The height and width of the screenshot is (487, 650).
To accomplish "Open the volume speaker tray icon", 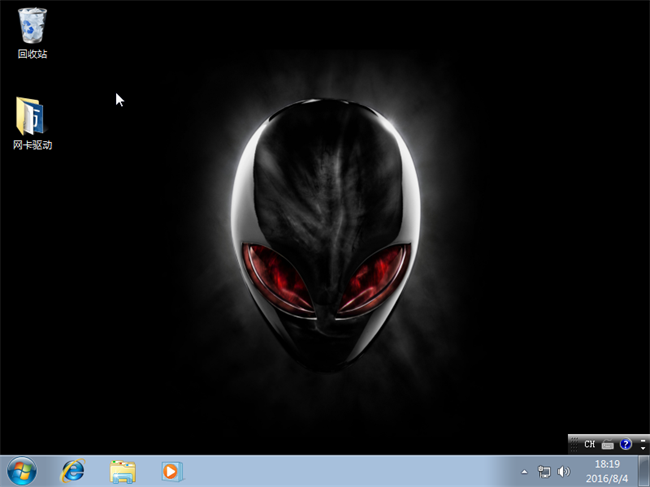I will [x=563, y=472].
